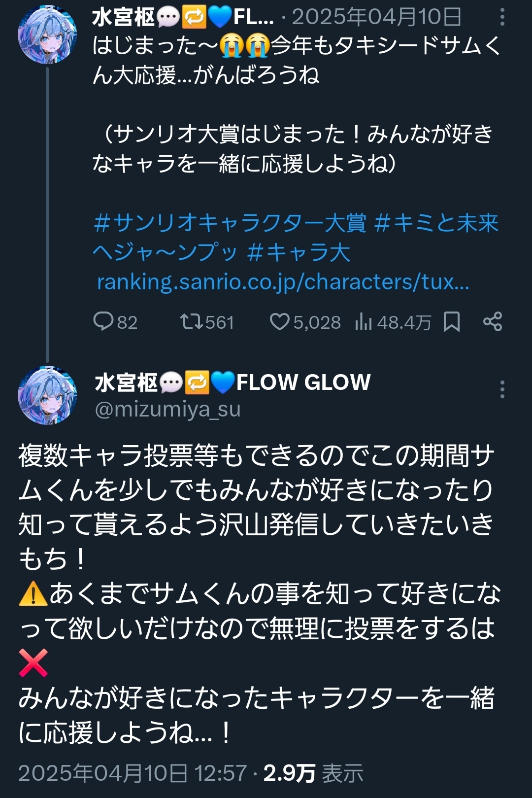Open the top tweet's profile avatar
Image resolution: width=532 pixels, height=798 pixels.
[47, 35]
